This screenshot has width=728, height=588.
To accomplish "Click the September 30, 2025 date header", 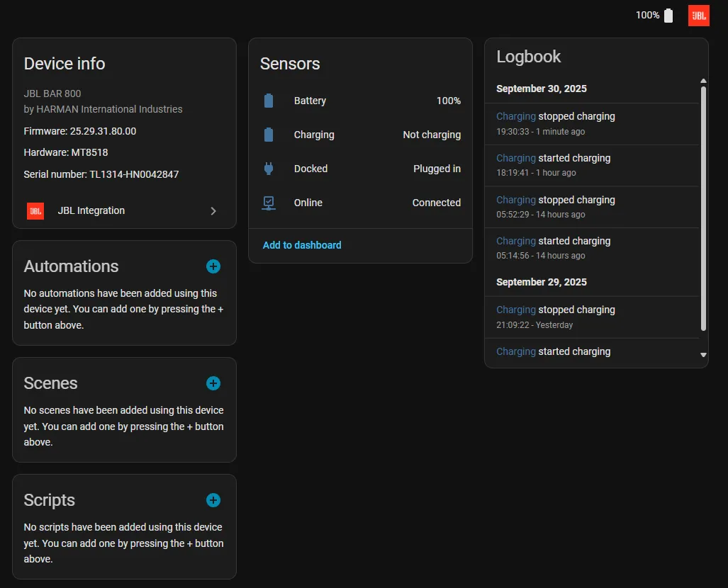I will [542, 89].
